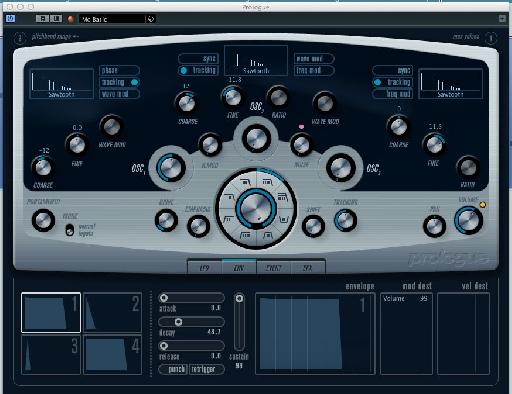Toggle the OSC 3 tracking button
This screenshot has height=394, width=512.
[x=392, y=82]
